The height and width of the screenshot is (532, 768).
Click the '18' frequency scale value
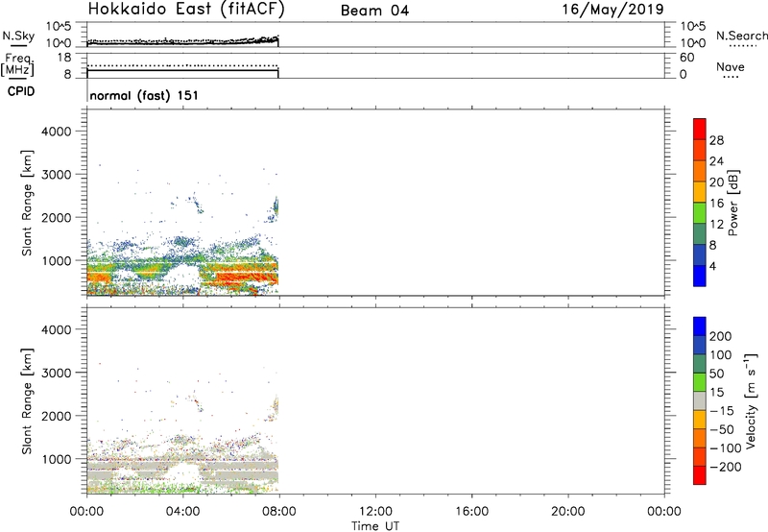coord(63,58)
